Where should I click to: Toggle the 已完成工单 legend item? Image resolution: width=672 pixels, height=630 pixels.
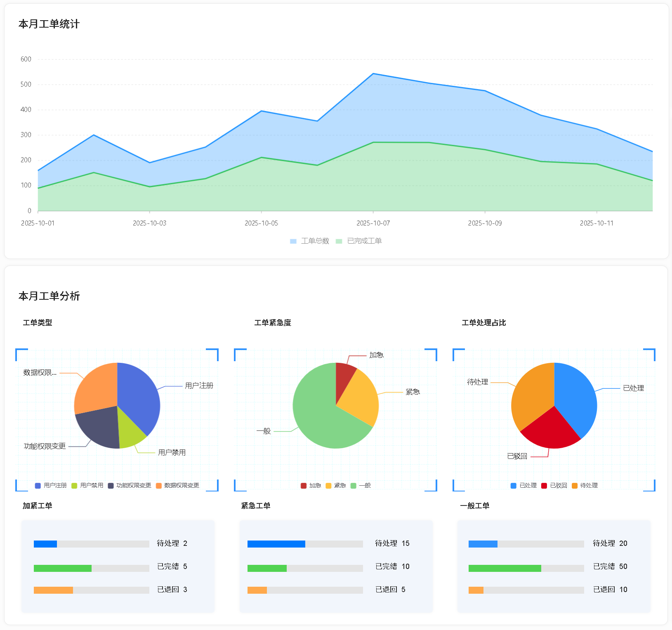359,241
